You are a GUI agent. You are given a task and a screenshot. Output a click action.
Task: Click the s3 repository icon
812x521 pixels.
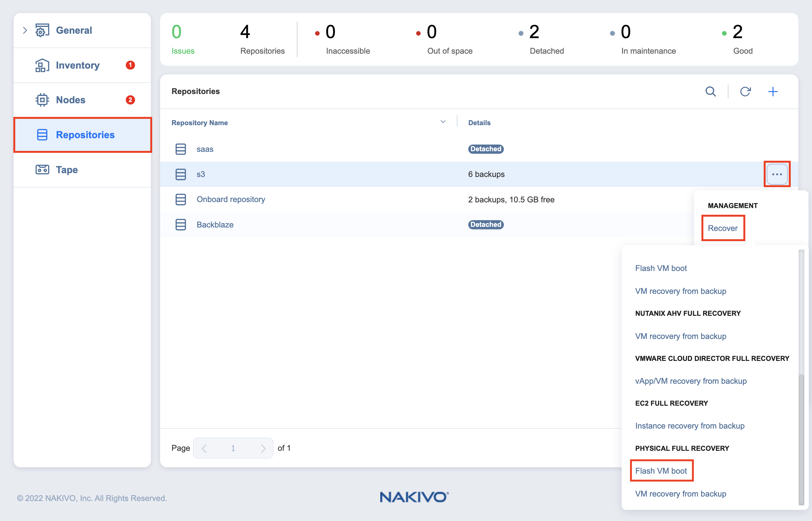[x=181, y=174]
